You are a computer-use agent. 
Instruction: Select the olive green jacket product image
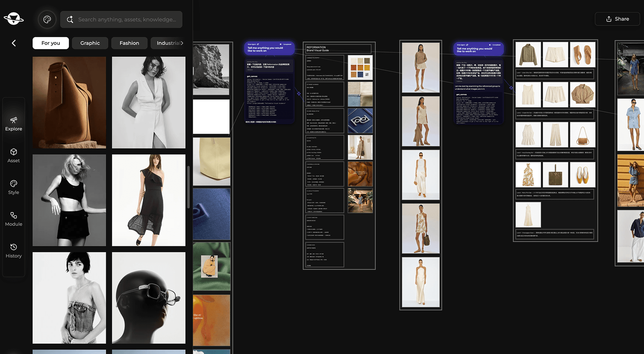[x=528, y=54]
